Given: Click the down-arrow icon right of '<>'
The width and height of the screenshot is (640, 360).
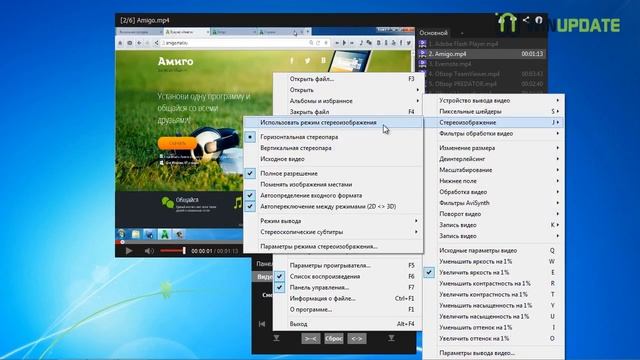Looking at the screenshot, I should click(x=391, y=338).
